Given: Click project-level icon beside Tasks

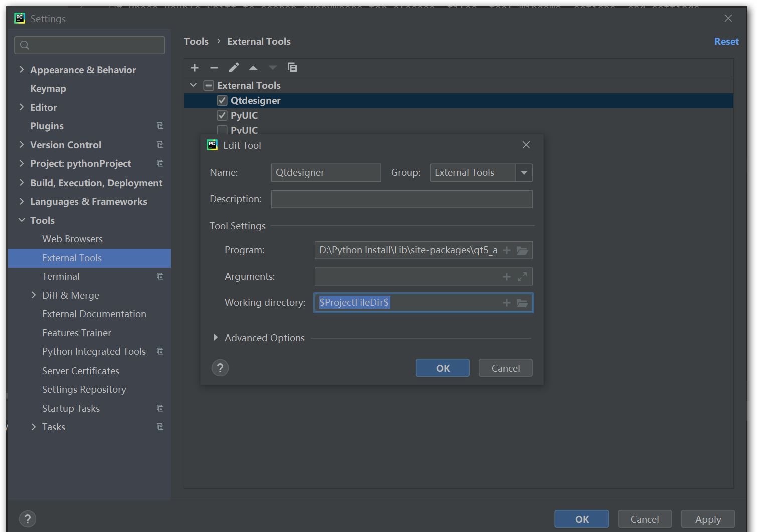Looking at the screenshot, I should click(160, 427).
